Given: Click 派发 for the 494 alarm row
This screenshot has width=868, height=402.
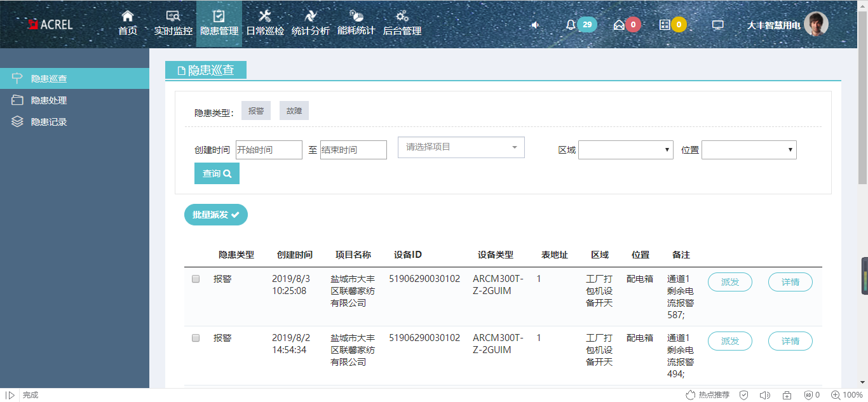Looking at the screenshot, I should point(730,341).
